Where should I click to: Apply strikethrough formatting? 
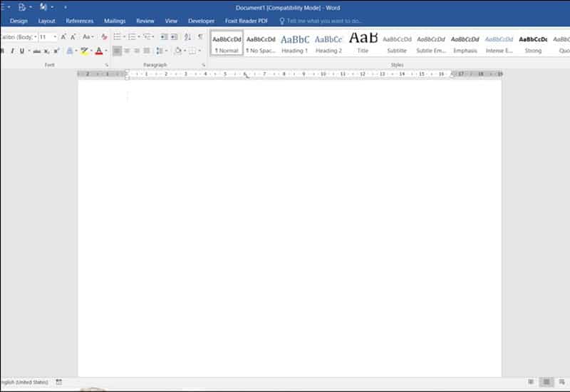tap(37, 51)
